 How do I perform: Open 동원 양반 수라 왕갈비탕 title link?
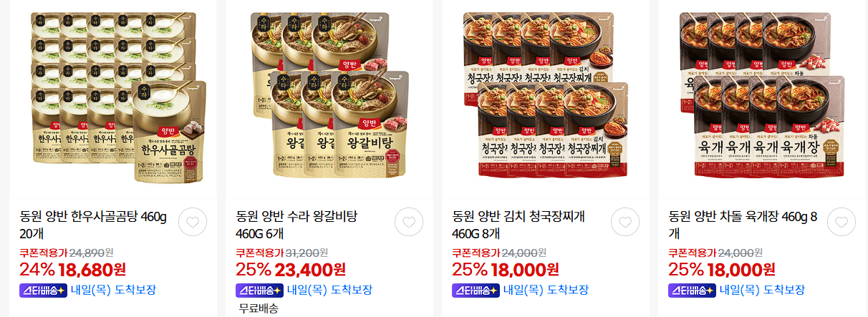click(x=296, y=224)
